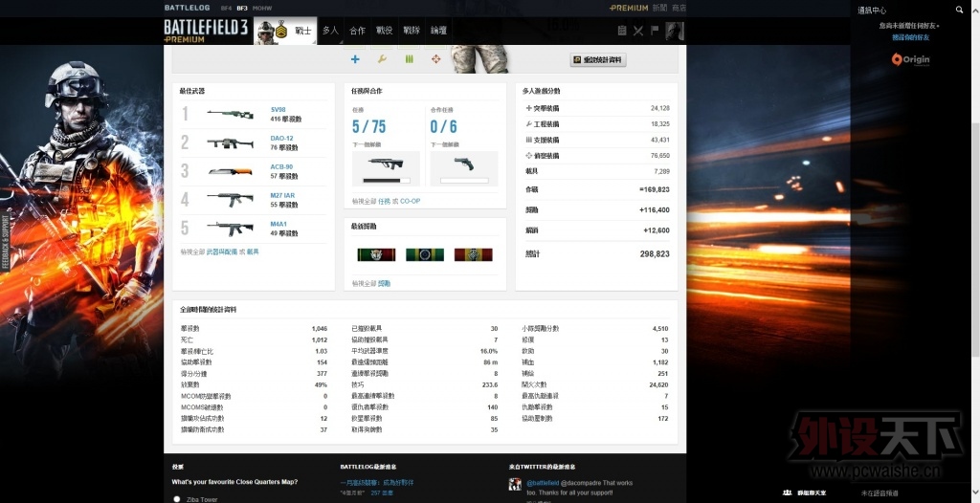Open the M27 IAR weapon link
The image size is (980, 503).
pyautogui.click(x=282, y=196)
